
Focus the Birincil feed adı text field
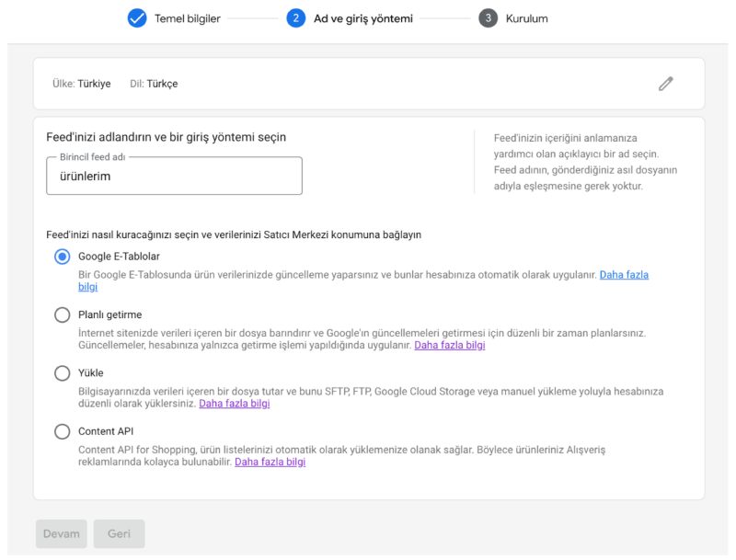pyautogui.click(x=174, y=177)
